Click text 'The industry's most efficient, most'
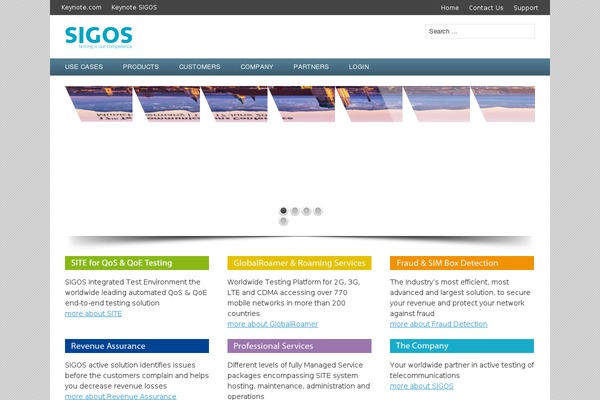The width and height of the screenshot is (600, 400). click(449, 282)
